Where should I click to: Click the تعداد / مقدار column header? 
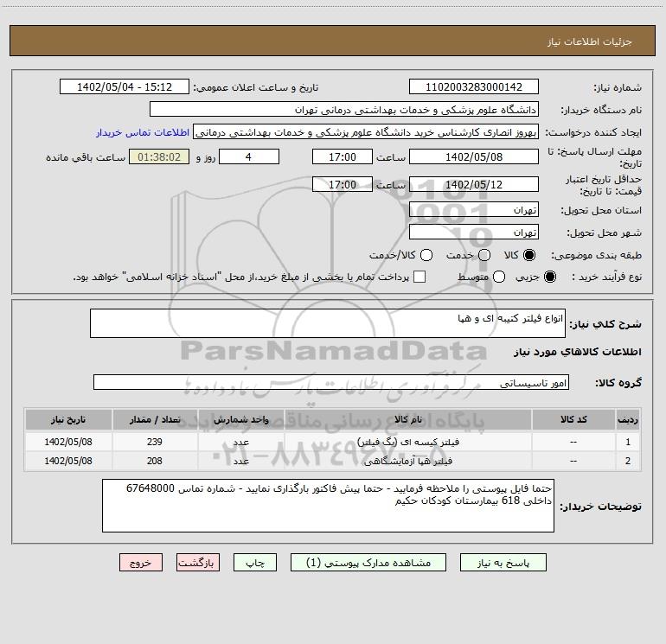click(155, 419)
